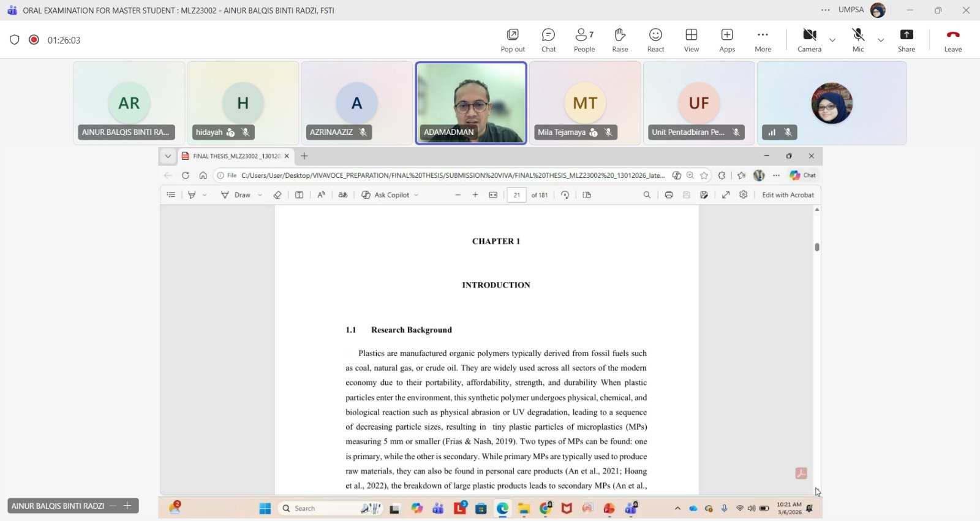Turn on the Camera

tap(809, 40)
